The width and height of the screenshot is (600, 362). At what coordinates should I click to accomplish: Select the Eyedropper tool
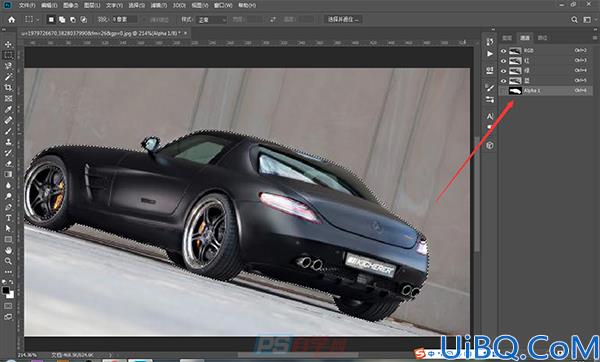pyautogui.click(x=8, y=109)
